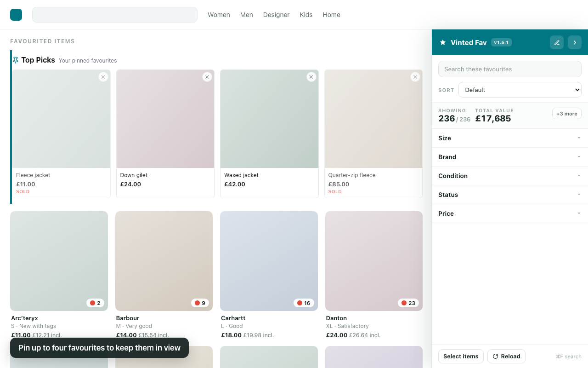
Task: Show the +3 more stats
Action: click(567, 114)
